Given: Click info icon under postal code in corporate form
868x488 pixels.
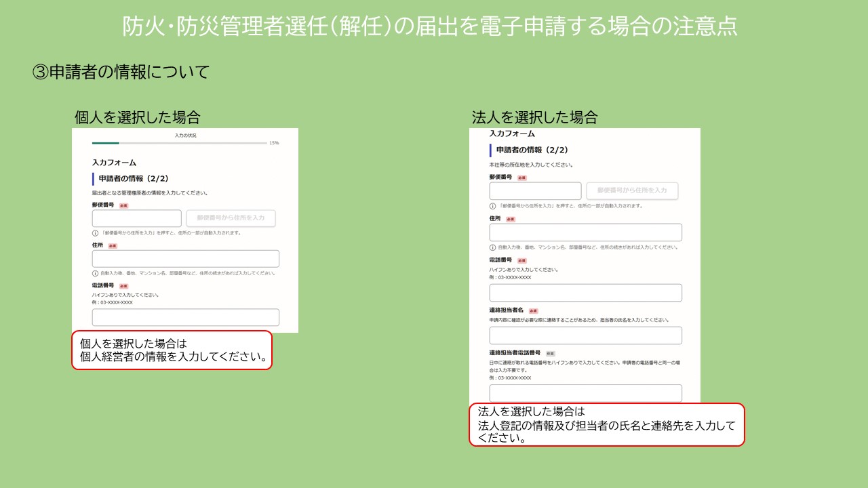Looking at the screenshot, I should (x=492, y=205).
